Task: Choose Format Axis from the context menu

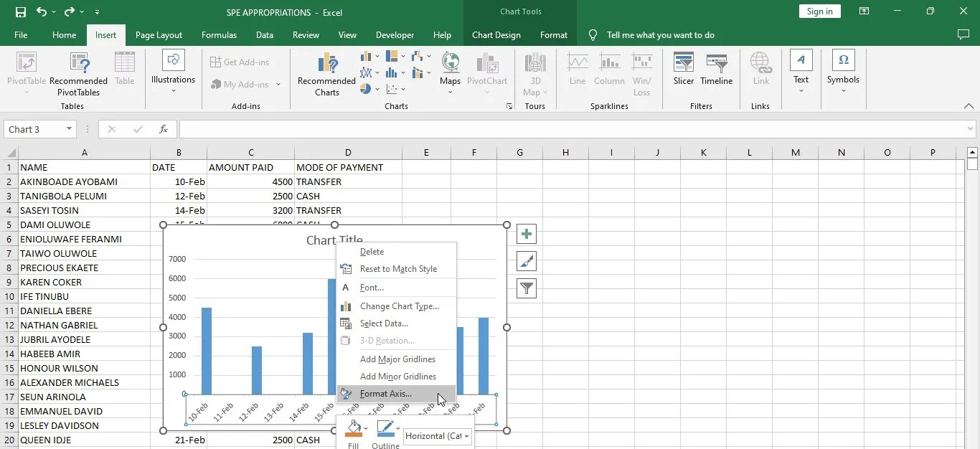Action: point(387,393)
